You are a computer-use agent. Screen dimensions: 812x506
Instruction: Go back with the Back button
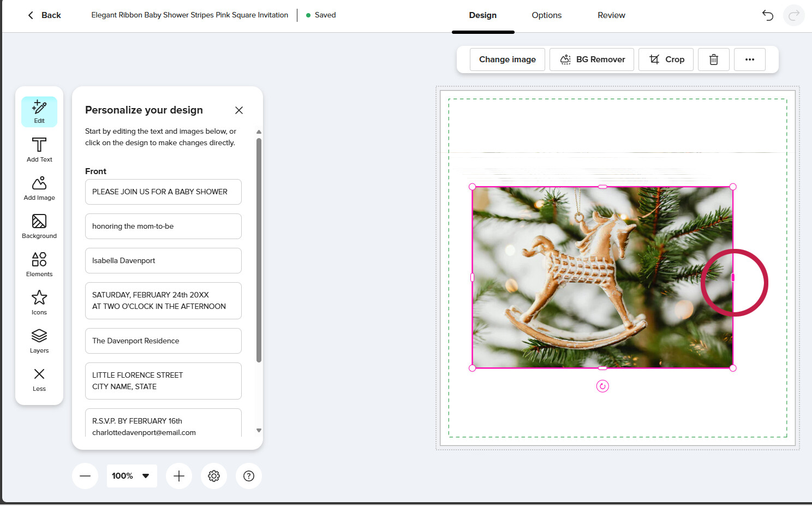point(44,15)
